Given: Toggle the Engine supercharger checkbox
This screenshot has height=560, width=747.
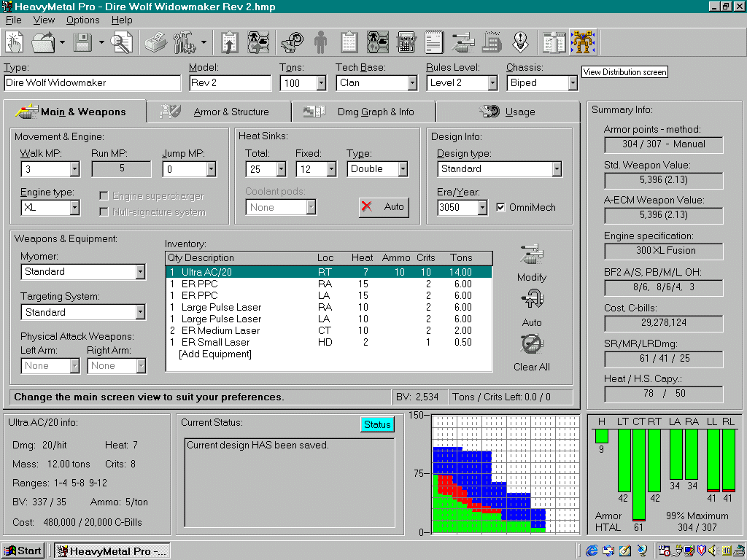Looking at the screenshot, I should click(104, 195).
